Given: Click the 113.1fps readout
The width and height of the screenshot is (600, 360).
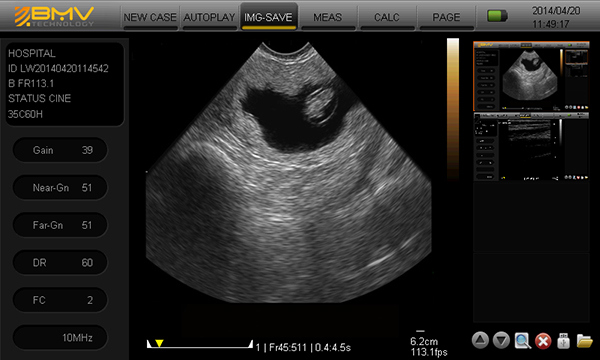Looking at the screenshot, I should [429, 352].
